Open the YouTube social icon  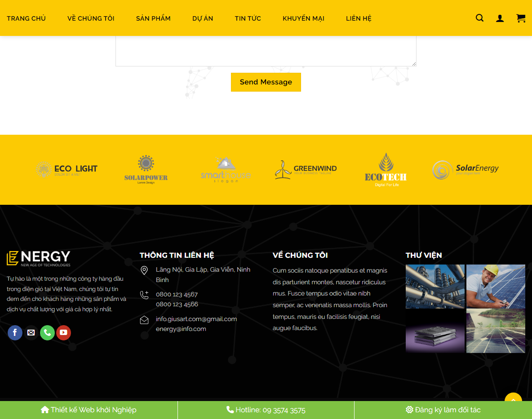(63, 333)
